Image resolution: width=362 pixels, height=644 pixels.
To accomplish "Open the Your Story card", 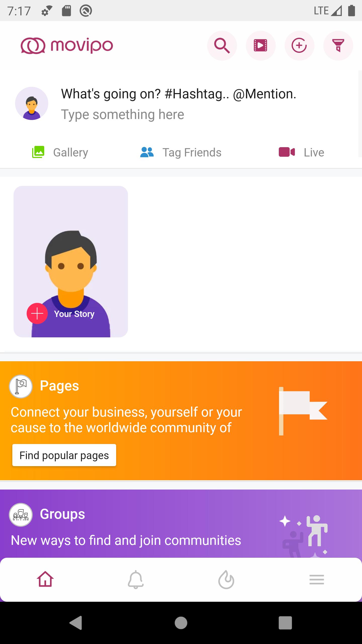I will tap(71, 262).
